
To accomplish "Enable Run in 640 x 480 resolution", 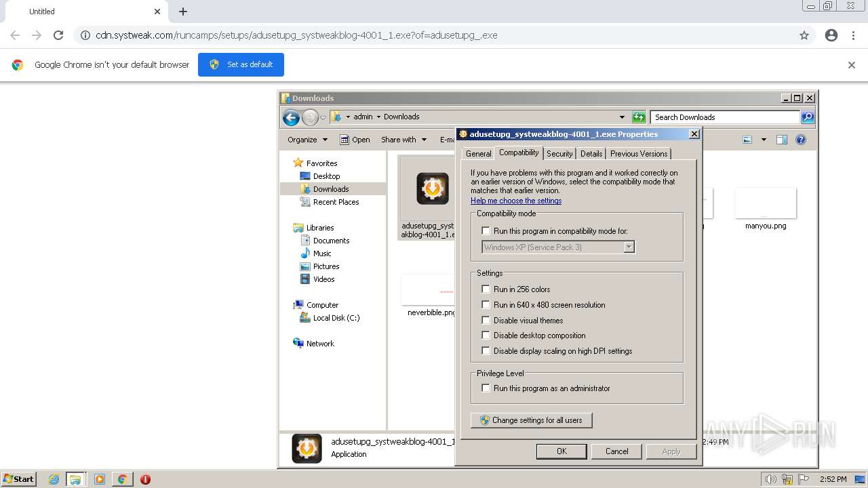I will [x=486, y=305].
